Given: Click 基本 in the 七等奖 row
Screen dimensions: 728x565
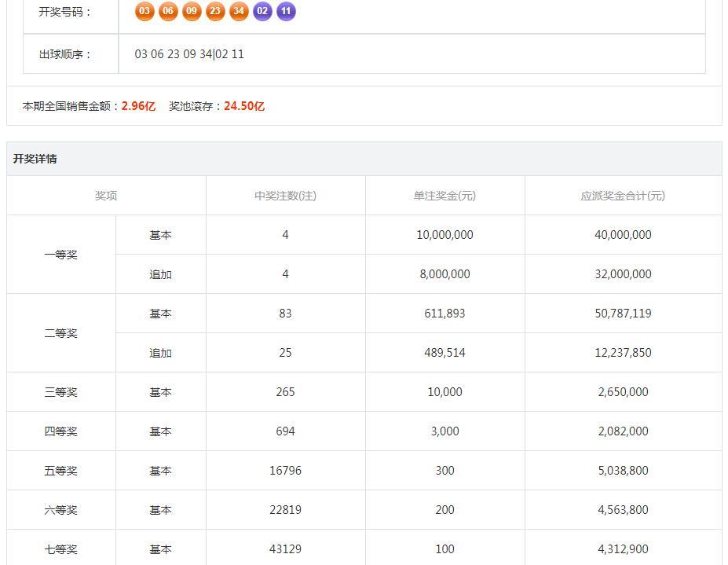Looking at the screenshot, I should tap(161, 549).
